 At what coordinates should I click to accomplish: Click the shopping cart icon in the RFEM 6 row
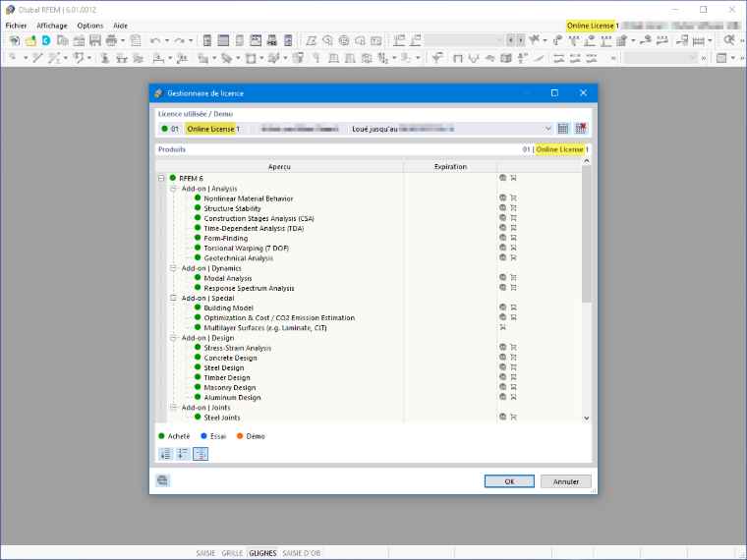point(513,178)
